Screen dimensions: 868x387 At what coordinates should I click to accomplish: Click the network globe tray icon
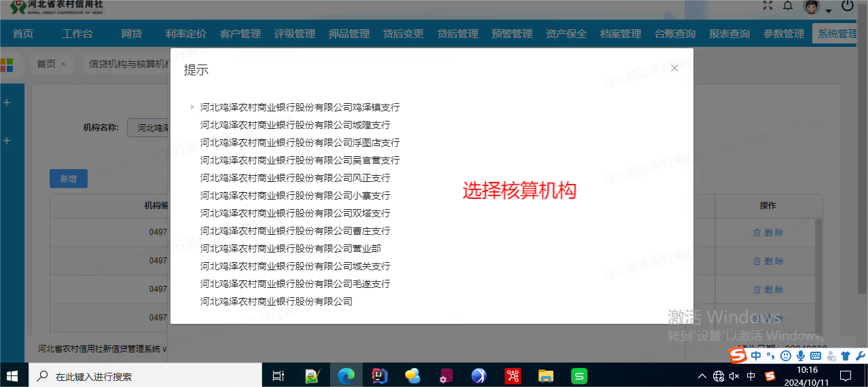tap(719, 375)
